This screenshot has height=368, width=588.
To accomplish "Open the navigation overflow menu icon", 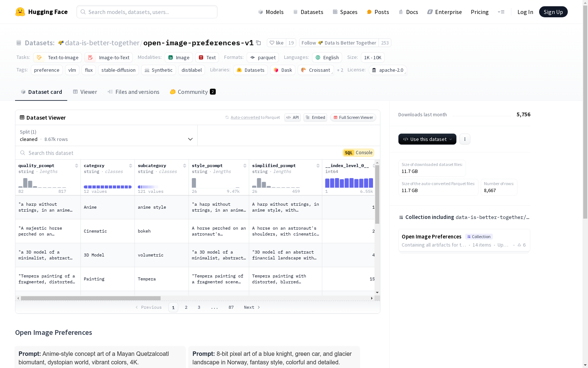I will 501,12.
